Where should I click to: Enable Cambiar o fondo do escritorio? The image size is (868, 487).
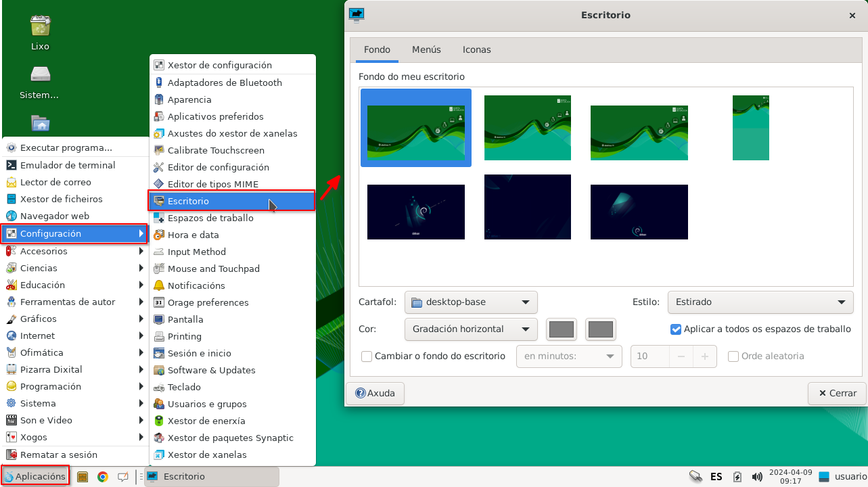pyautogui.click(x=366, y=356)
